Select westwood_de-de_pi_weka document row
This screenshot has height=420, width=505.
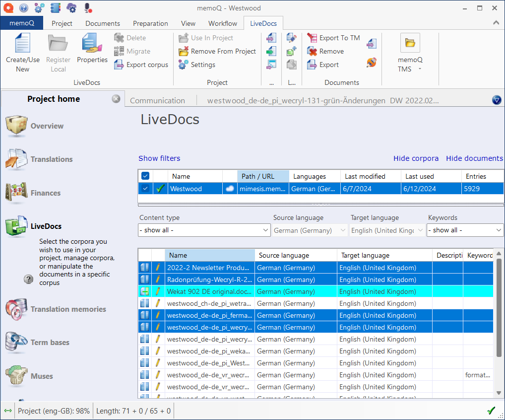(316, 351)
